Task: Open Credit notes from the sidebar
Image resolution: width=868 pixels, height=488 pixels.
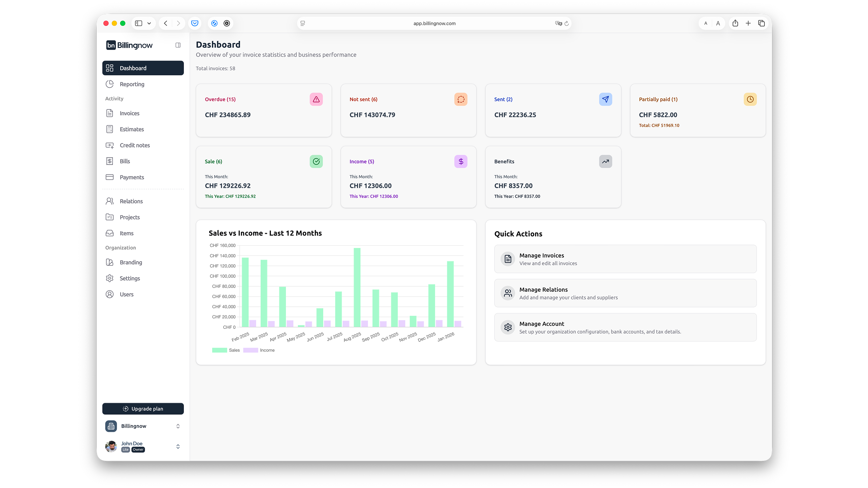Action: (x=135, y=145)
